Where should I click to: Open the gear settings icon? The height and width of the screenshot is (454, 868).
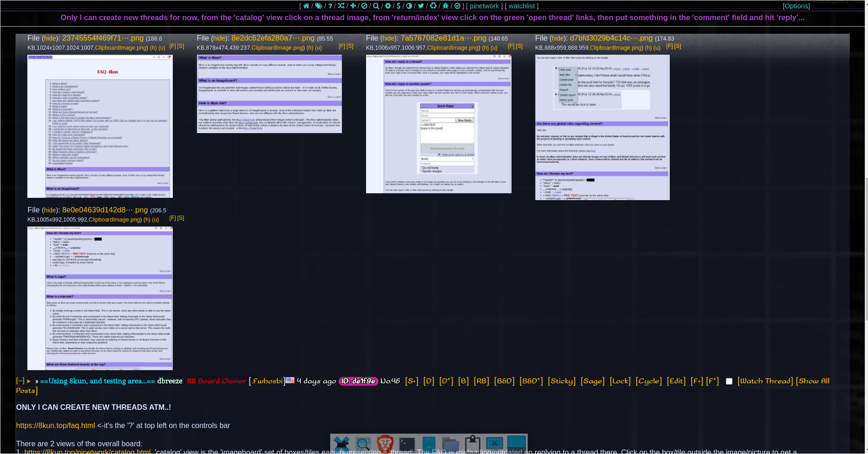point(388,6)
